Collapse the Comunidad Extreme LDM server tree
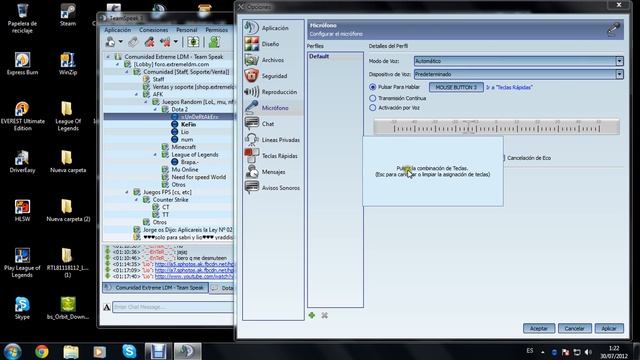This screenshot has height=360, width=640. point(108,57)
